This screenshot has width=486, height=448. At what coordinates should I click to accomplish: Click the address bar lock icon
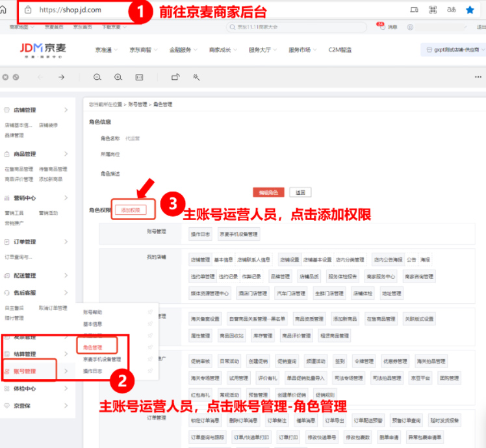click(28, 10)
